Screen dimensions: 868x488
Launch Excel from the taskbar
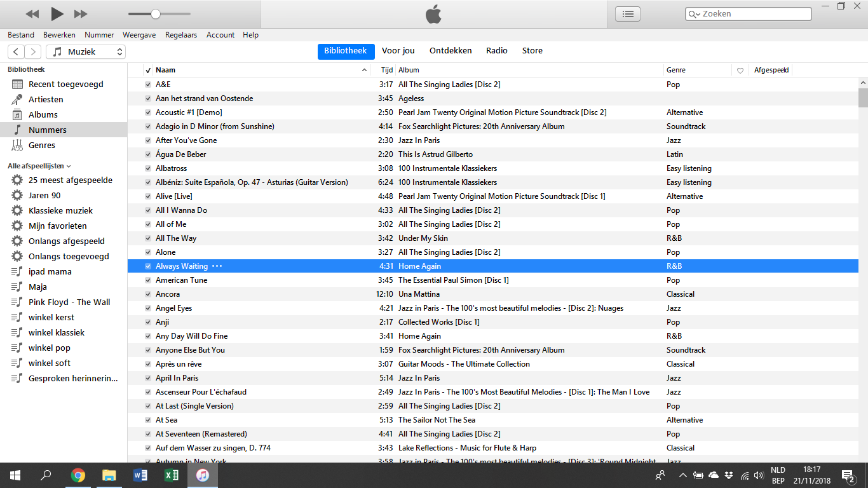172,475
